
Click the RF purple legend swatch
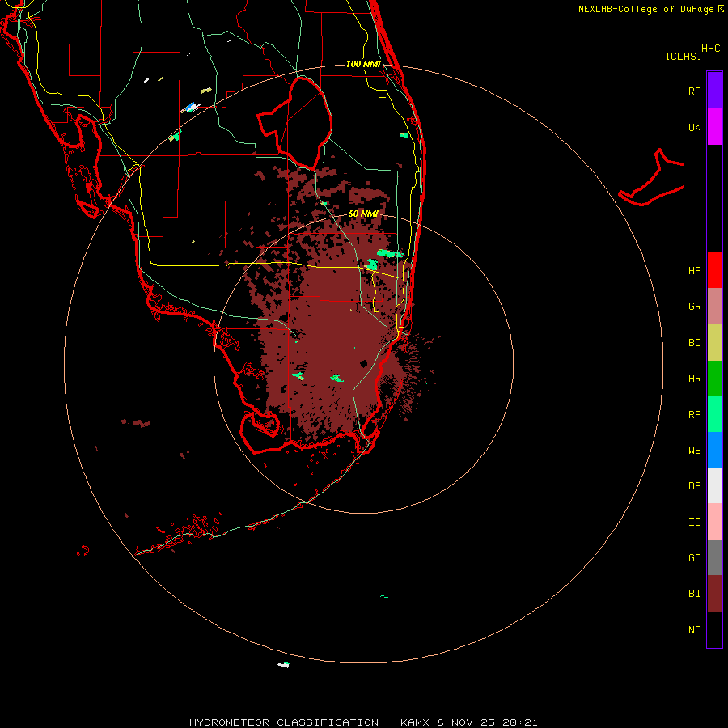click(714, 91)
